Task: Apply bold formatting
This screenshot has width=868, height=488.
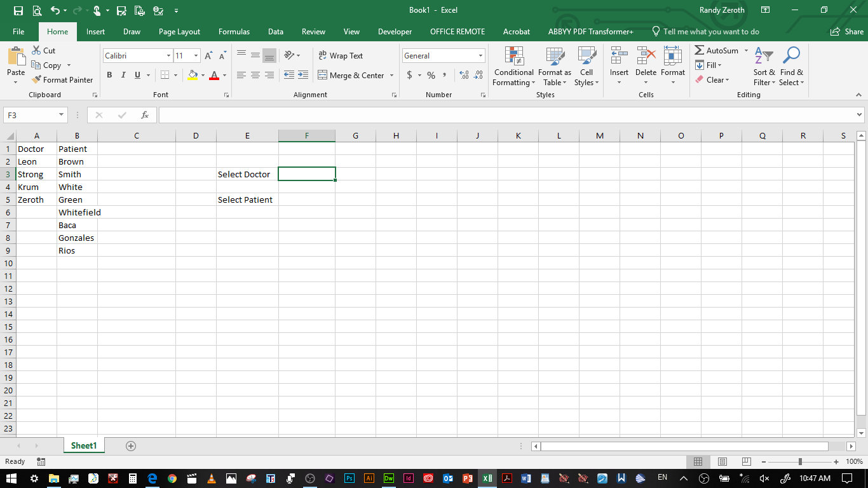Action: click(109, 75)
